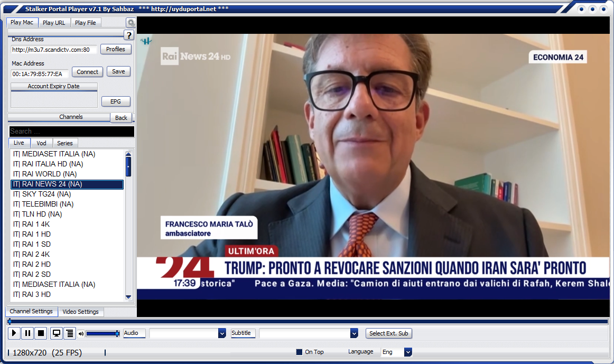This screenshot has height=364, width=614.
Task: Stop playback with the Stop button
Action: pyautogui.click(x=41, y=333)
